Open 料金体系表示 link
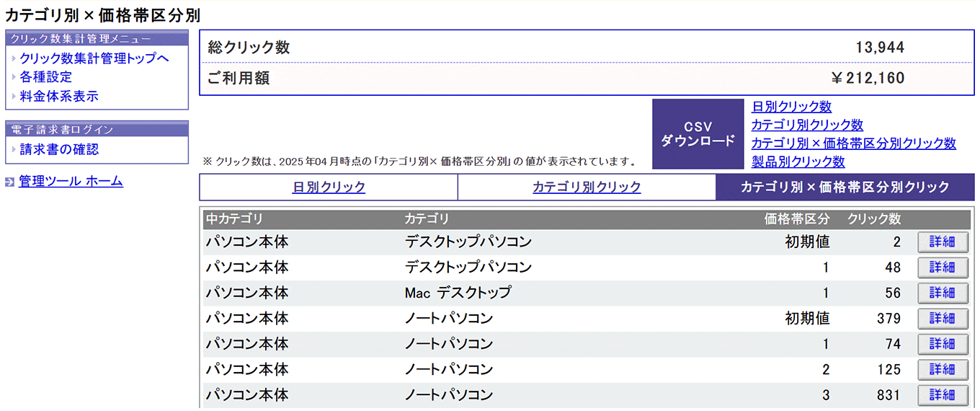The width and height of the screenshot is (980, 411). 59,96
